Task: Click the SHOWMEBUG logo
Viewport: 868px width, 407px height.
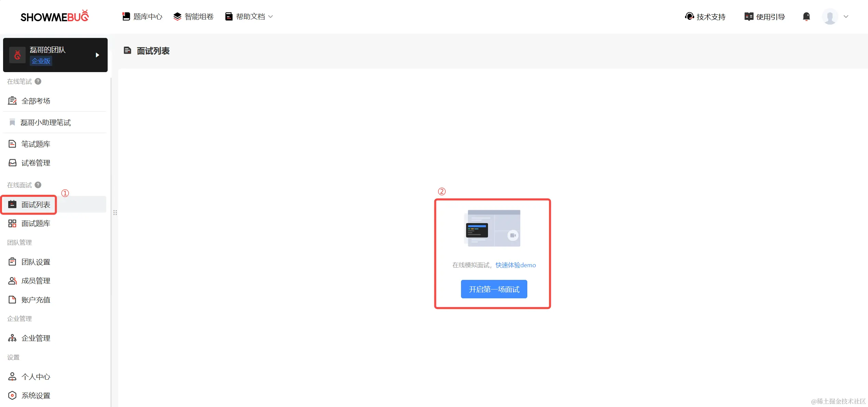Action: point(55,16)
